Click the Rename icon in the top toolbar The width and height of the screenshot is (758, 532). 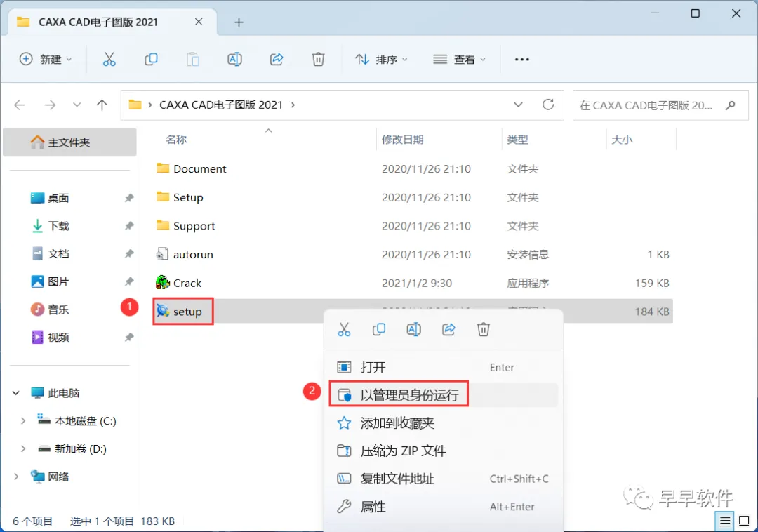pos(234,60)
